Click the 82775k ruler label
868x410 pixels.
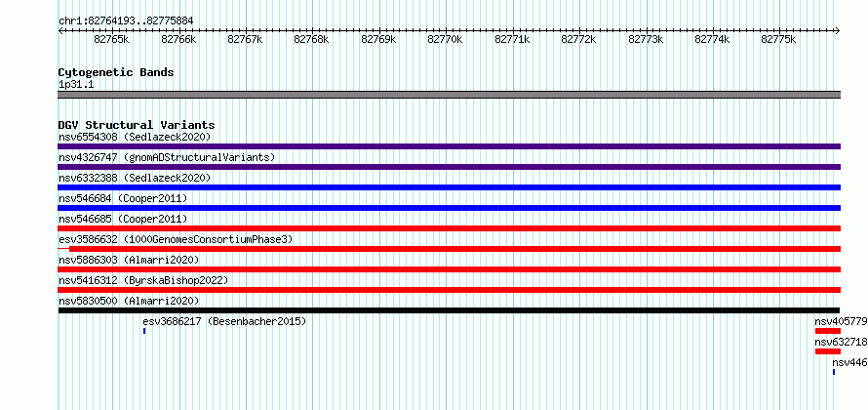779,39
